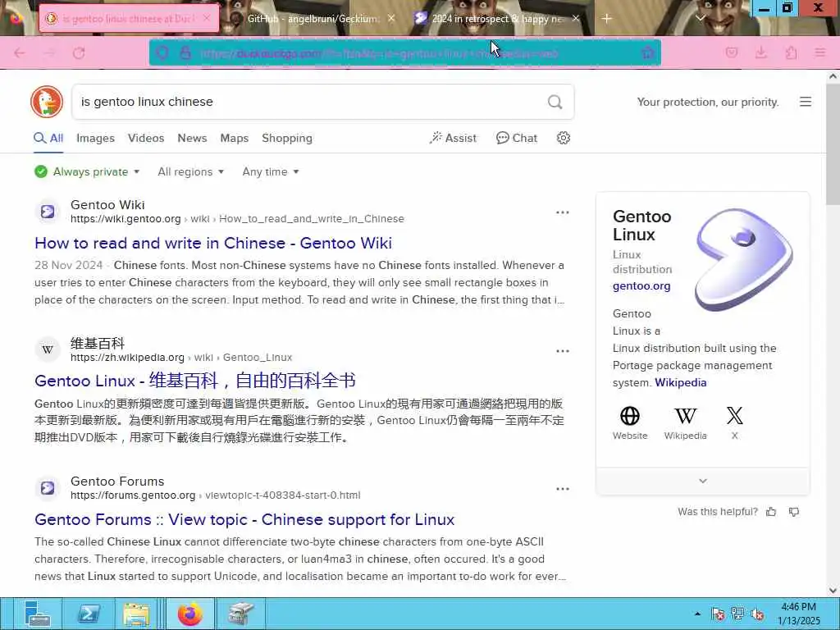Viewport: 840px width, 630px height.
Task: Open the extensions puzzle icon in toolbar
Action: (791, 53)
